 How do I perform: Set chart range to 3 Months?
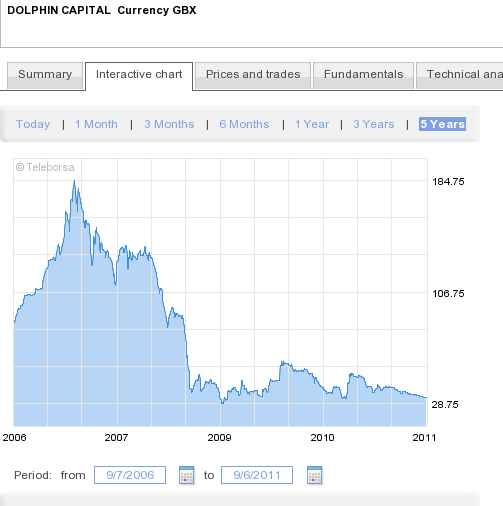point(169,124)
